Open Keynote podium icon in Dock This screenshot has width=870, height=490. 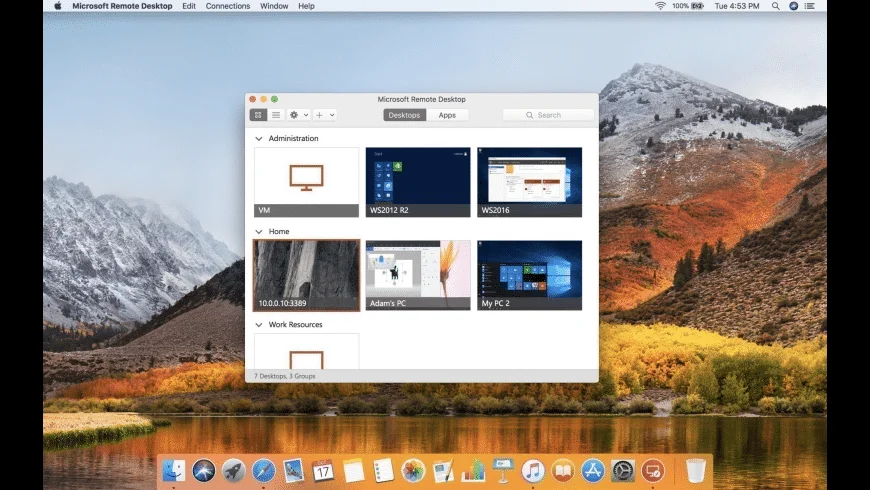pyautogui.click(x=503, y=471)
